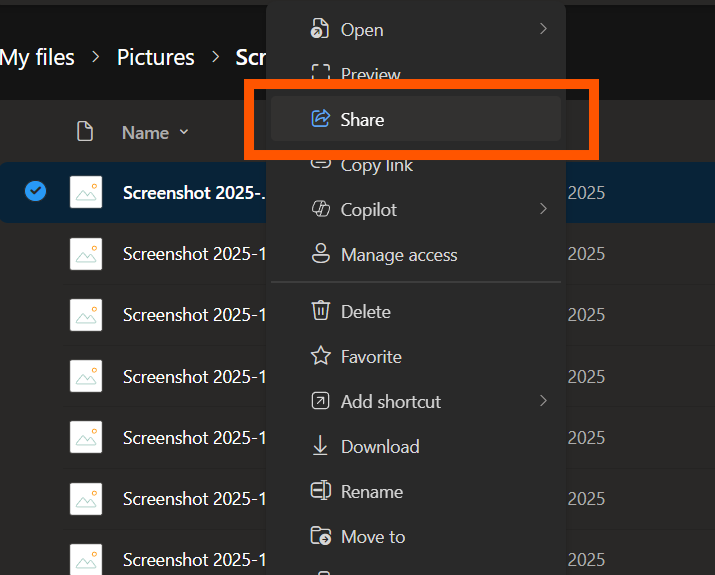The height and width of the screenshot is (575, 715).
Task: Click the Move to folder icon
Action: [321, 536]
